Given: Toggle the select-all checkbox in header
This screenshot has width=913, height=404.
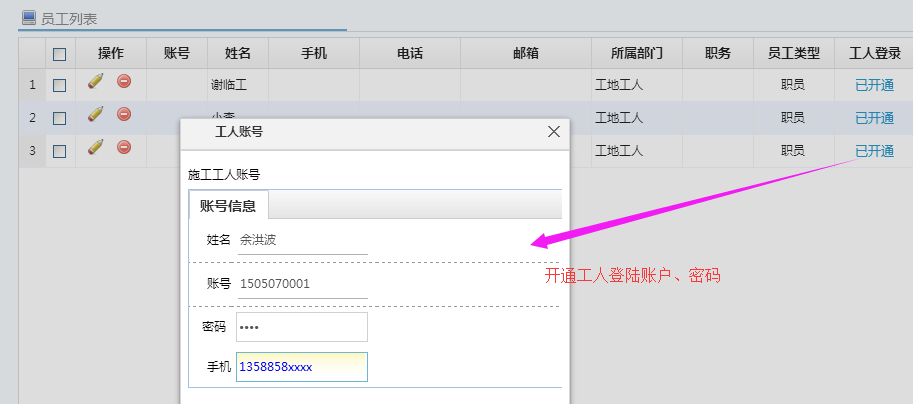Looking at the screenshot, I should pos(59,54).
